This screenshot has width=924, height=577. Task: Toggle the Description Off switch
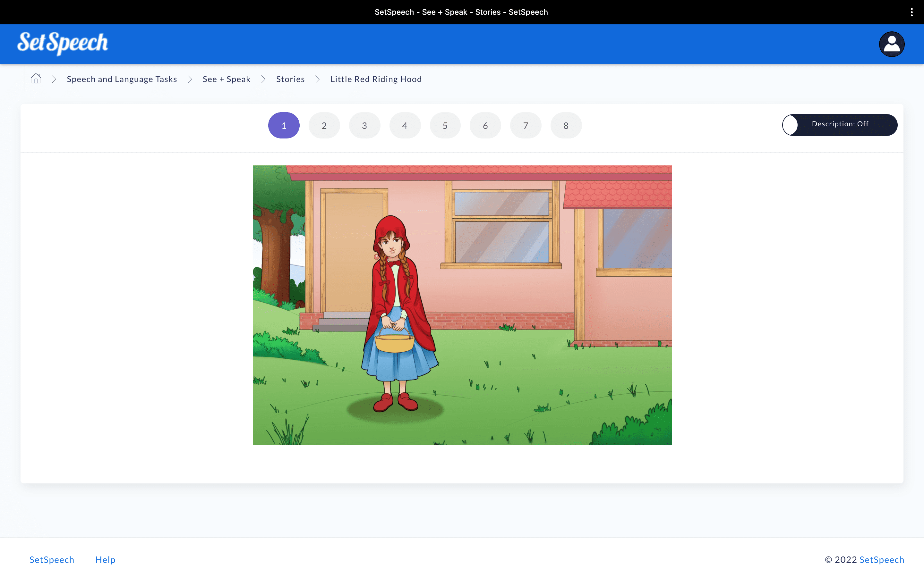pos(839,125)
